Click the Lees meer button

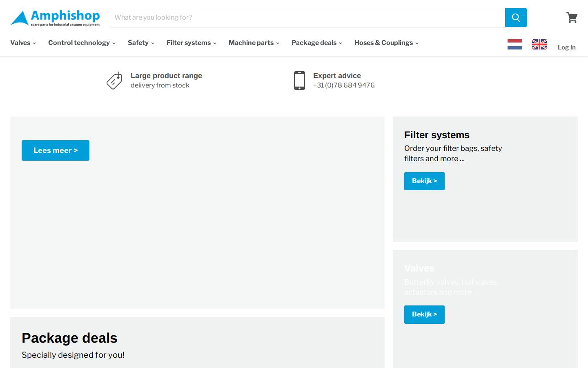tap(56, 150)
